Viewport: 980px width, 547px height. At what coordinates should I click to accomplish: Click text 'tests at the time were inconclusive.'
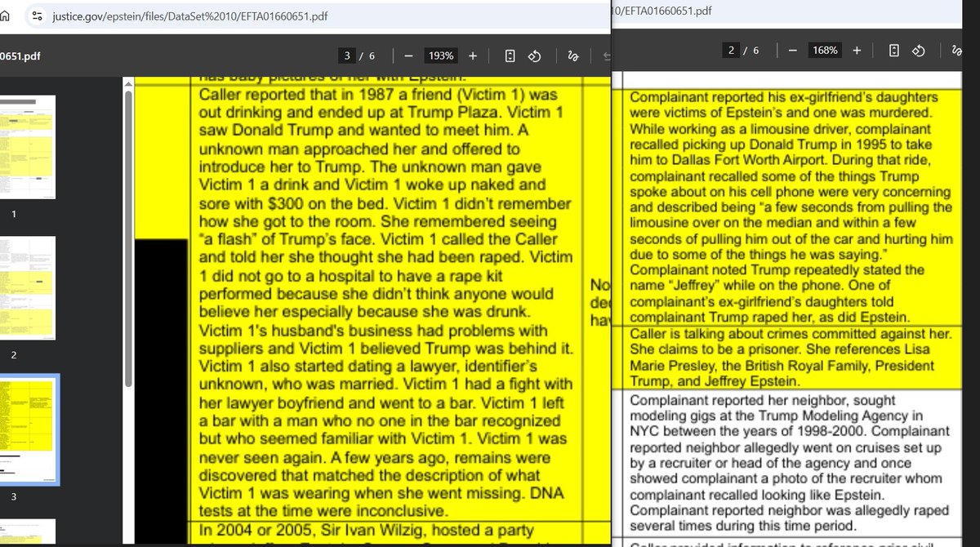pos(323,511)
